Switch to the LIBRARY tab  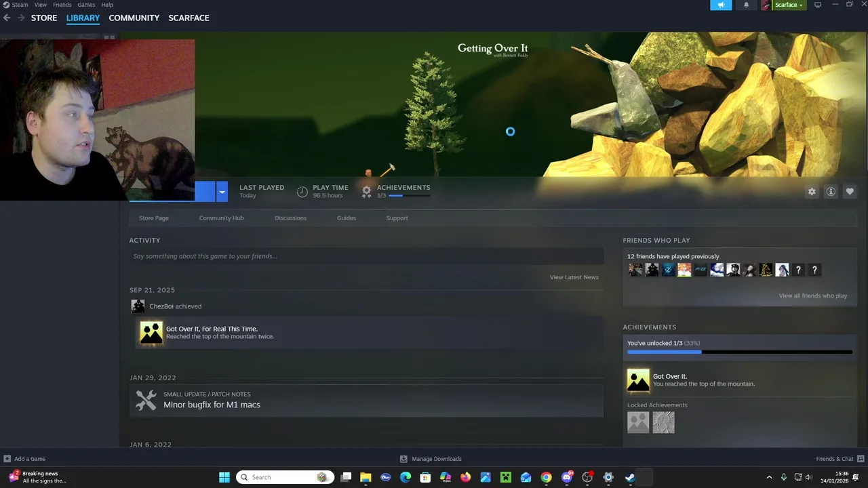click(x=83, y=18)
